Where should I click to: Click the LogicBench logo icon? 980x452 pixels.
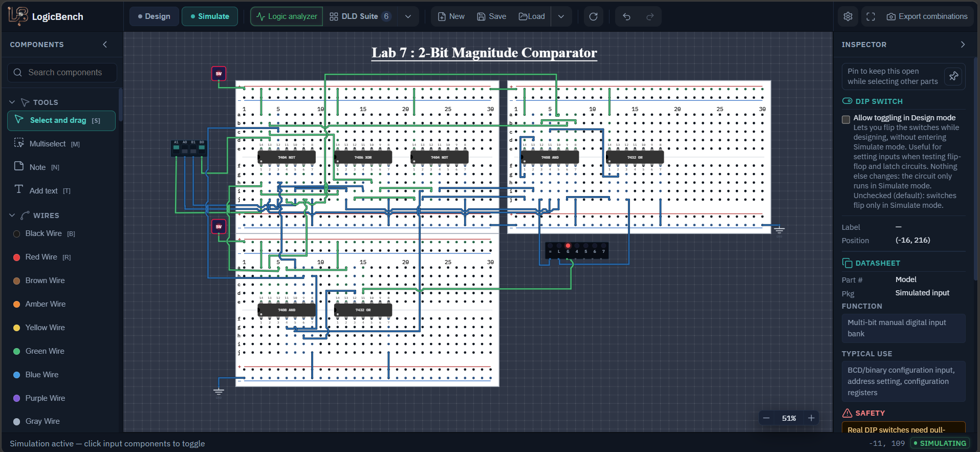coord(18,16)
